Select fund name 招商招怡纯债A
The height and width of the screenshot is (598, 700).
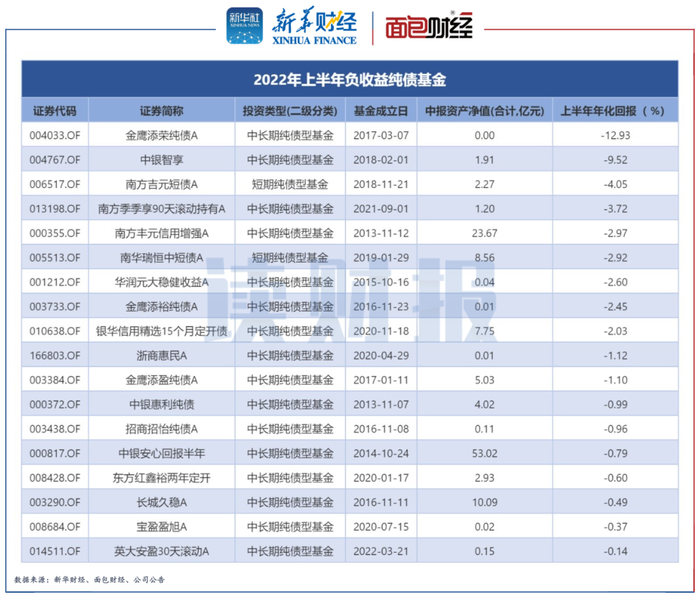pyautogui.click(x=162, y=429)
